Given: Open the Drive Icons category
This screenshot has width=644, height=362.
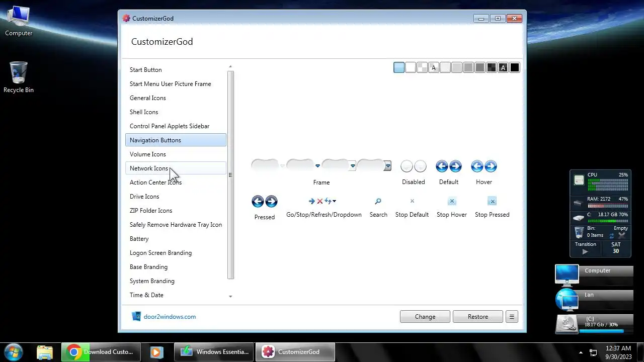Looking at the screenshot, I should tap(176, 197).
